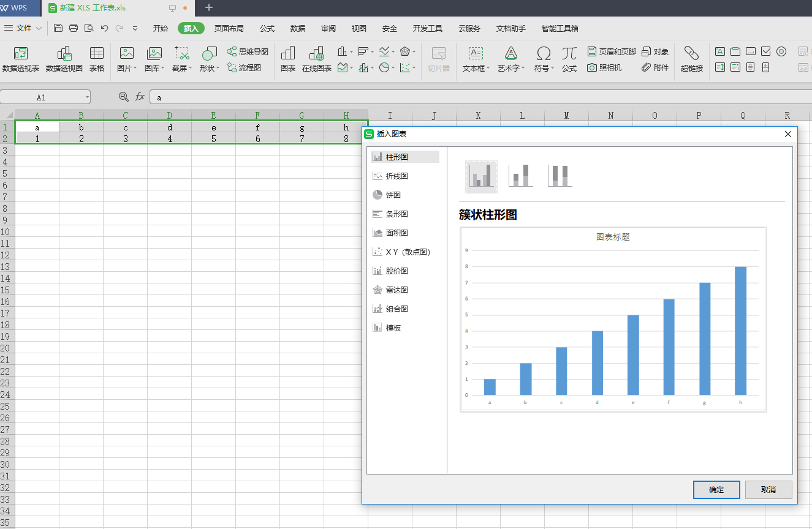812x529 pixels.
Task: Insert an 附件 attachment
Action: (x=655, y=68)
